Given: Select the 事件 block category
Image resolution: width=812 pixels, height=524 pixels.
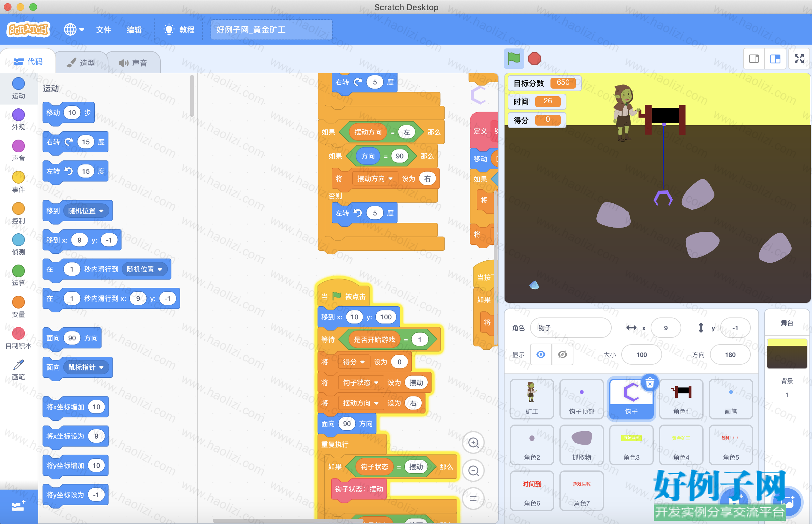Looking at the screenshot, I should click(18, 182).
